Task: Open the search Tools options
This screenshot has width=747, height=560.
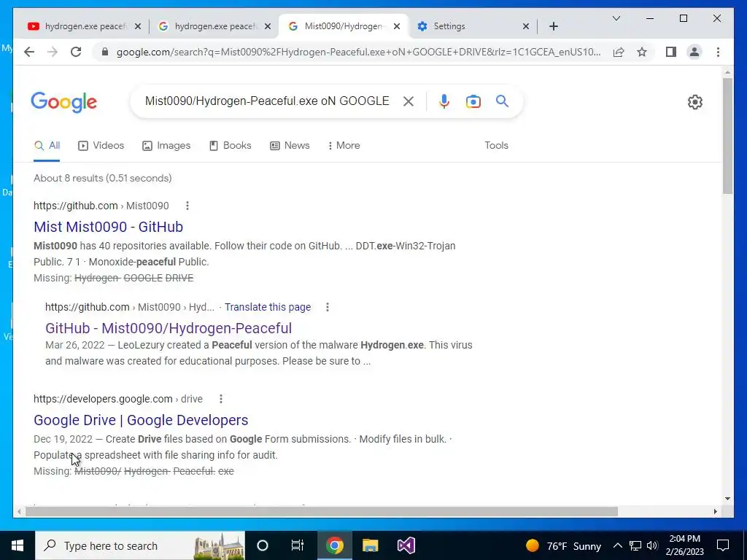Action: click(496, 146)
